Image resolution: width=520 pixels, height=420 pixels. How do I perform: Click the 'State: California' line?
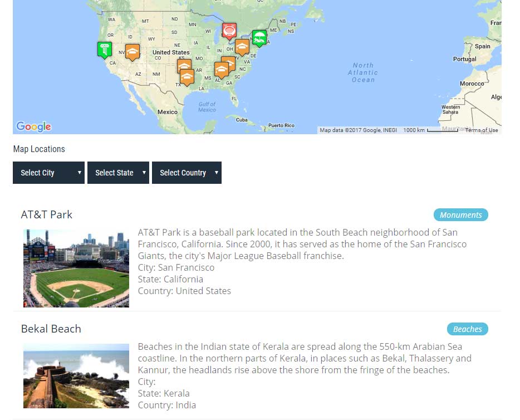(x=170, y=279)
